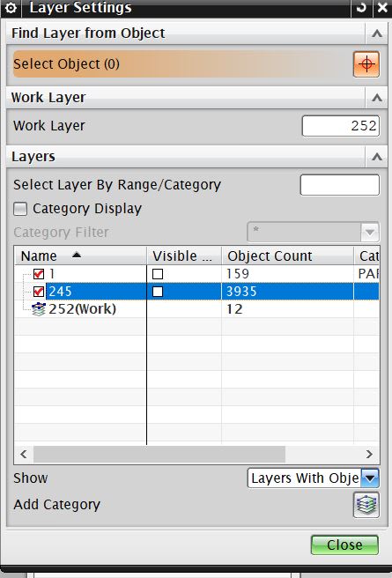Click the Select Object crosshair icon
This screenshot has width=392, height=578.
click(366, 64)
